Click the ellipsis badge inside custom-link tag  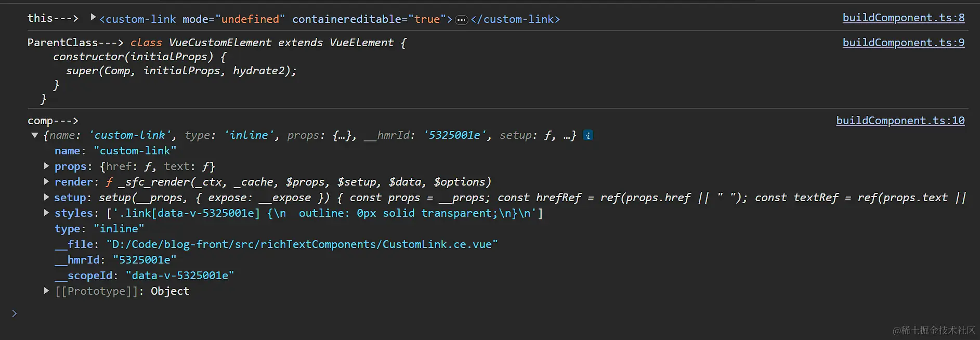pyautogui.click(x=461, y=20)
